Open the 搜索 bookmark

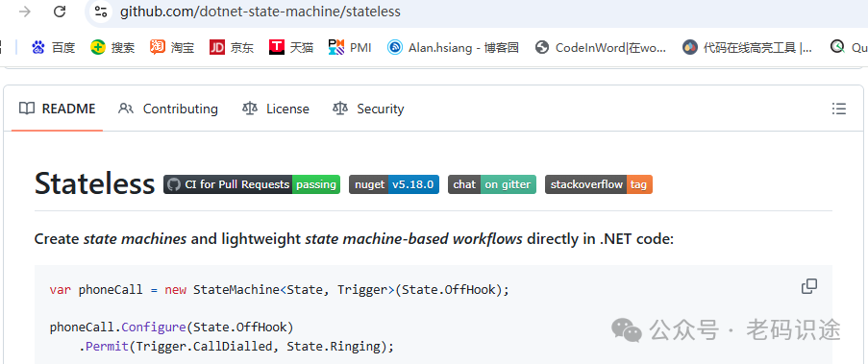(x=112, y=48)
